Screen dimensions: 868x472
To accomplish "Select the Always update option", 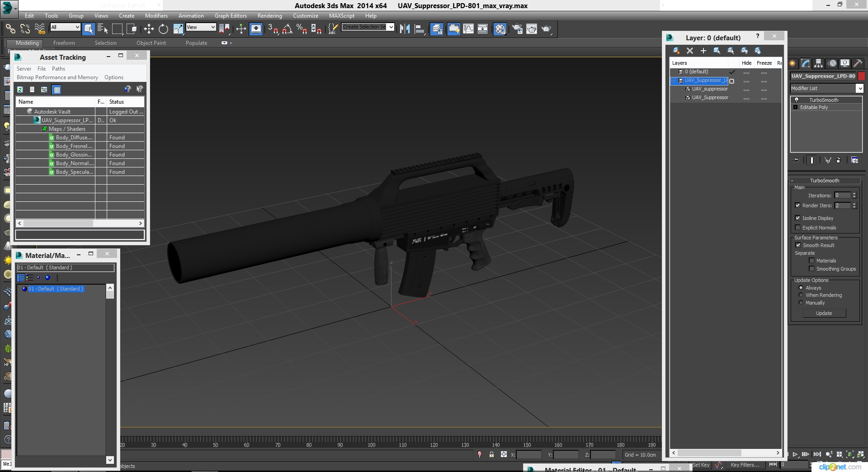I will point(801,288).
